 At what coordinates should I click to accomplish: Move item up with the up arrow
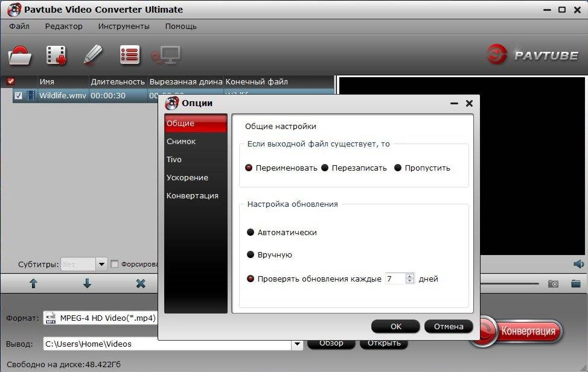point(33,283)
